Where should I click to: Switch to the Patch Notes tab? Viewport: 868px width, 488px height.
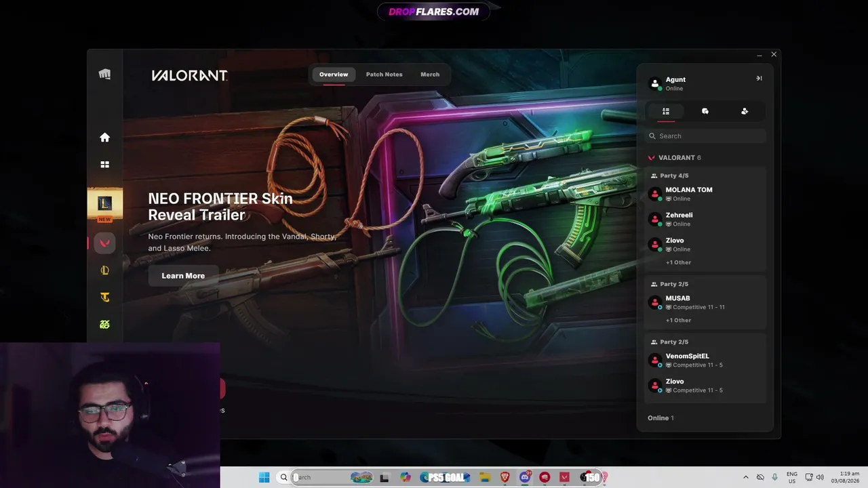click(x=384, y=75)
